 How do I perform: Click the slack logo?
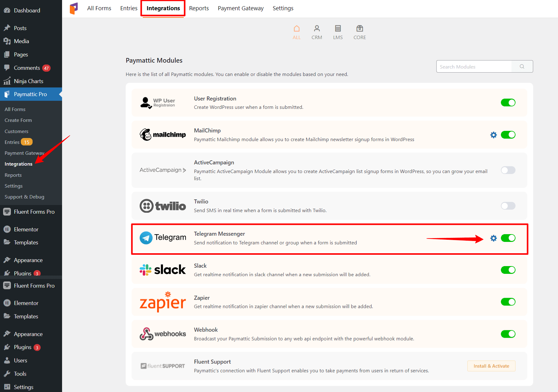pyautogui.click(x=163, y=270)
